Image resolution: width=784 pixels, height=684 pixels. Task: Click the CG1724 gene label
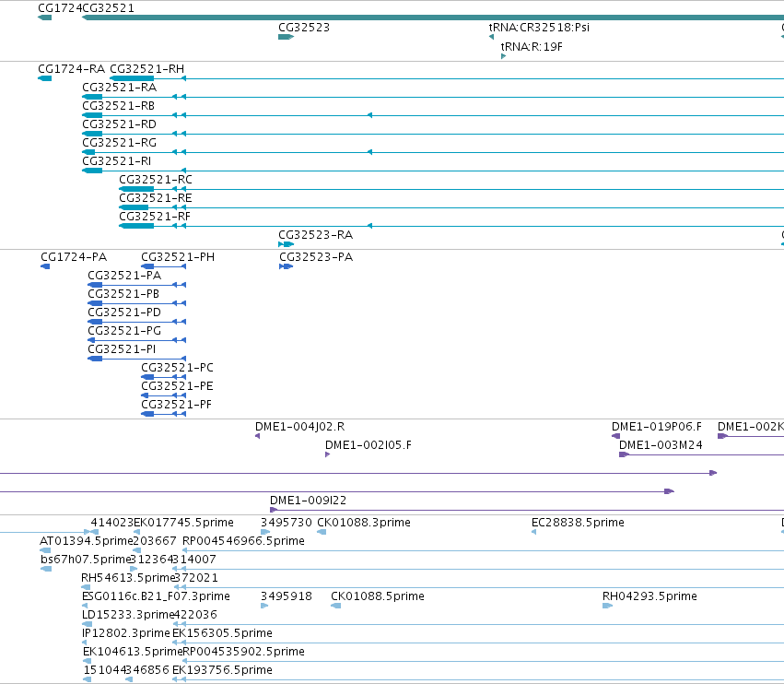coord(60,8)
